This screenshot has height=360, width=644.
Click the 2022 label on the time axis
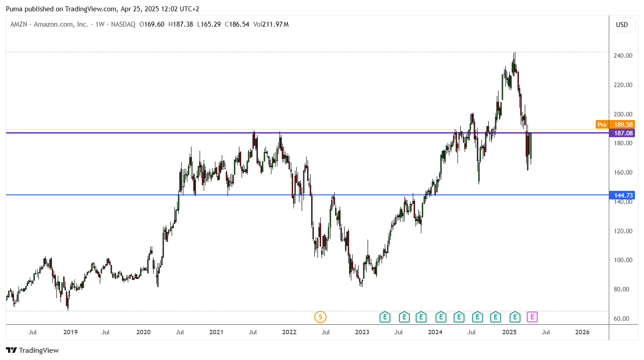click(289, 332)
